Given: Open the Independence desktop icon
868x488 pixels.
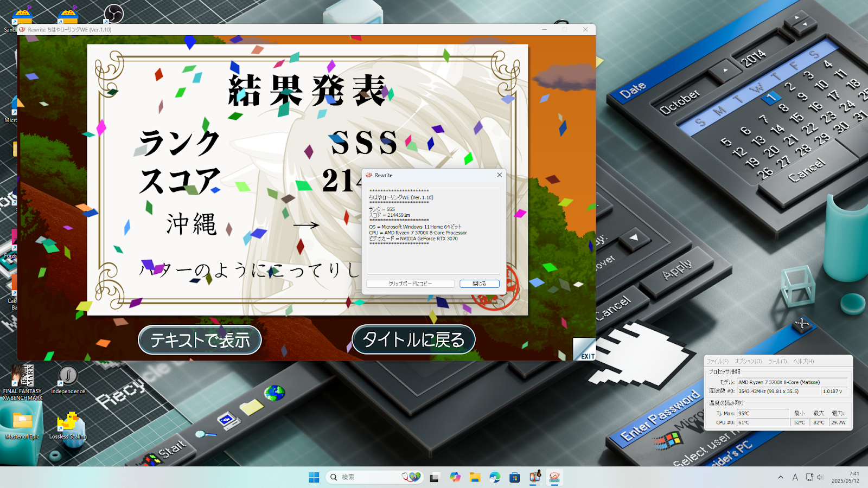Looking at the screenshot, I should [68, 380].
